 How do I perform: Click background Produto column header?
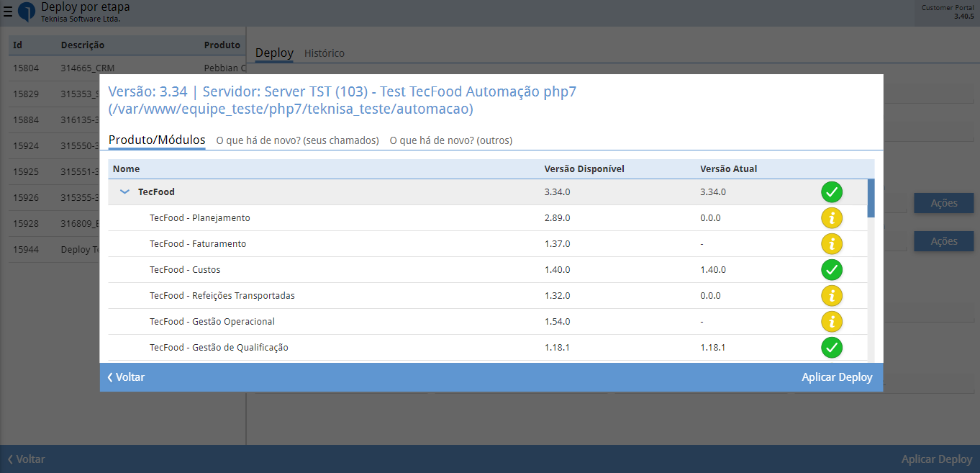click(222, 45)
